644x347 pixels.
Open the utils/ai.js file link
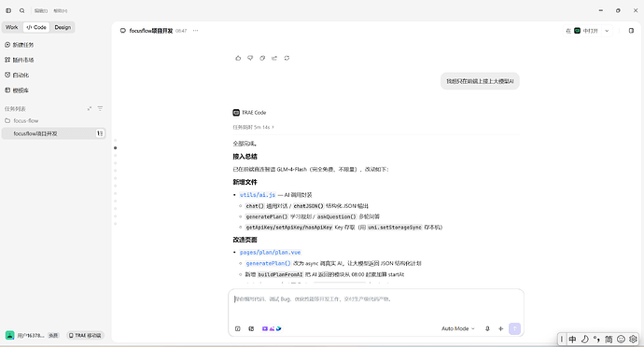pyautogui.click(x=258, y=195)
